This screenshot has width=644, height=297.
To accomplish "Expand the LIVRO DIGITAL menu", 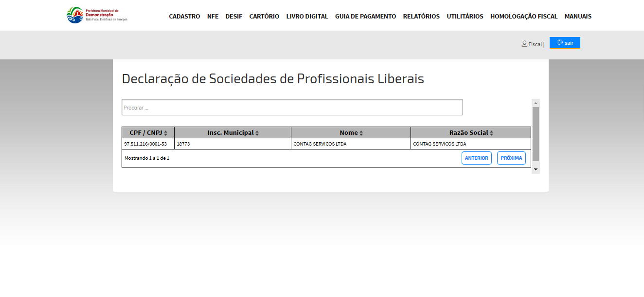I will pos(307,17).
